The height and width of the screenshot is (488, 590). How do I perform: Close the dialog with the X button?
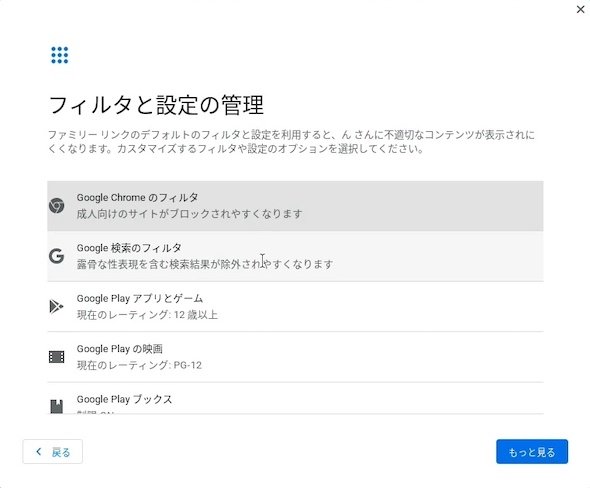tap(581, 9)
